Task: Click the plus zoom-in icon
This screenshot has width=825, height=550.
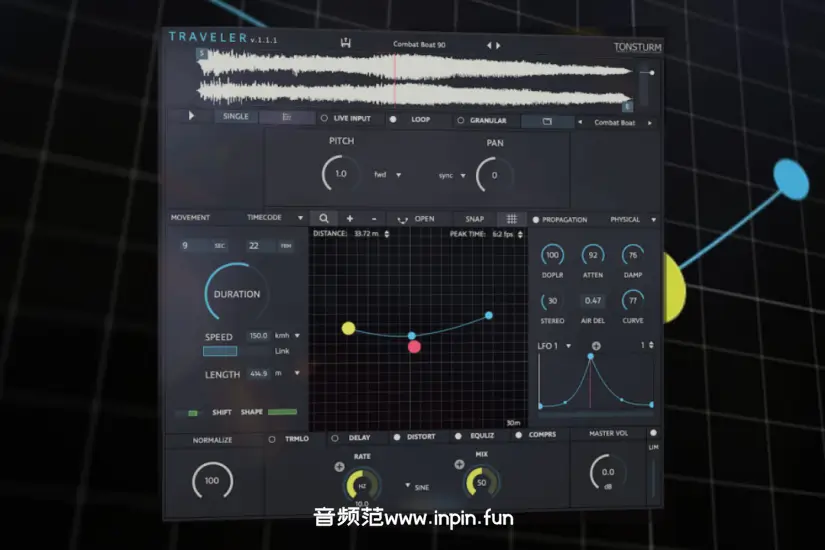Action: [350, 218]
